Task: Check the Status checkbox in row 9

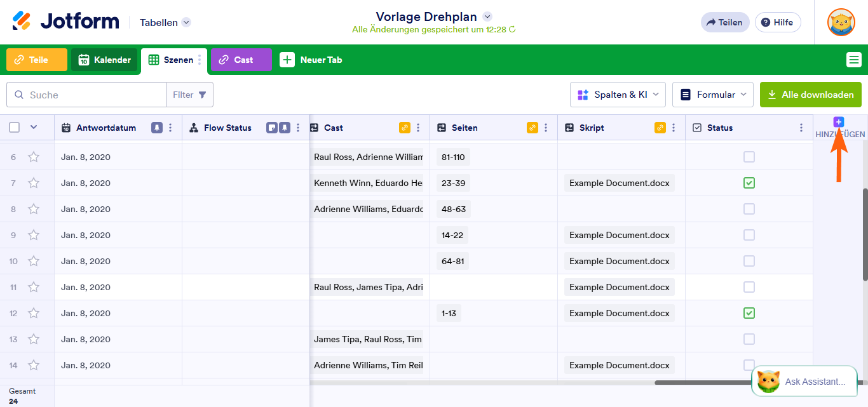Action: [x=749, y=234]
